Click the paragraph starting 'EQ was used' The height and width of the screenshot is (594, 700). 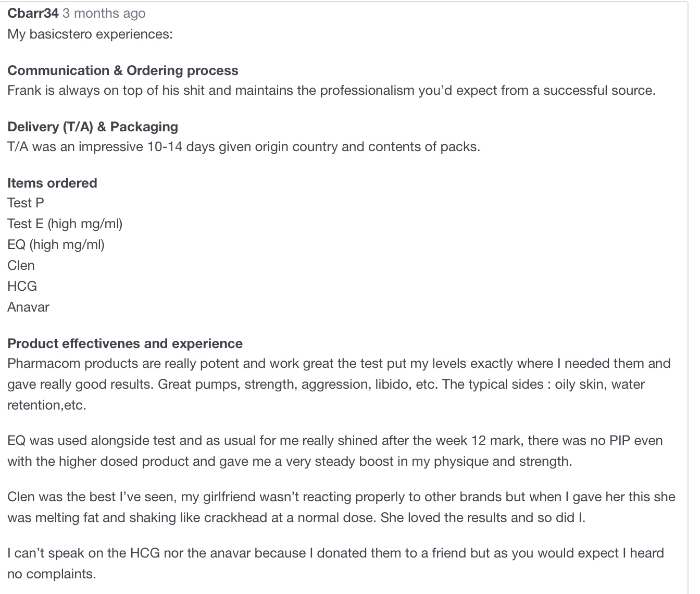tap(335, 451)
